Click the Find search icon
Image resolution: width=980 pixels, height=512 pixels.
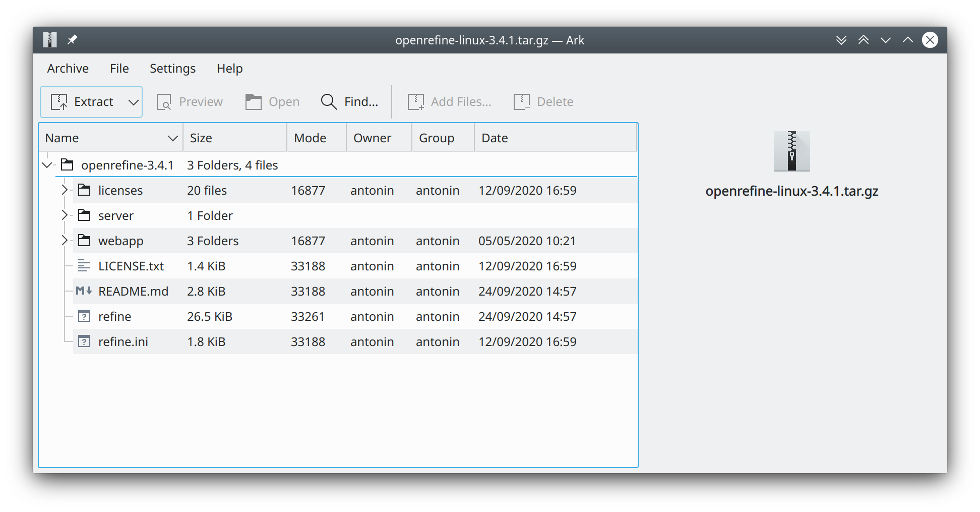[x=328, y=101]
